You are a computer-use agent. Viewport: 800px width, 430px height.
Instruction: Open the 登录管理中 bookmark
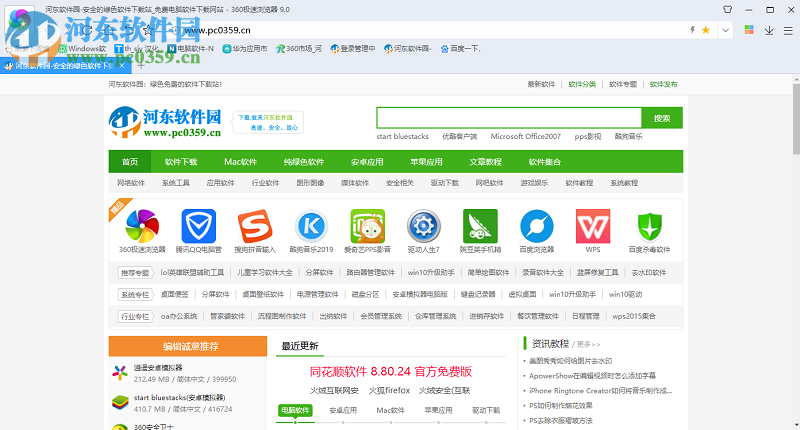point(353,48)
